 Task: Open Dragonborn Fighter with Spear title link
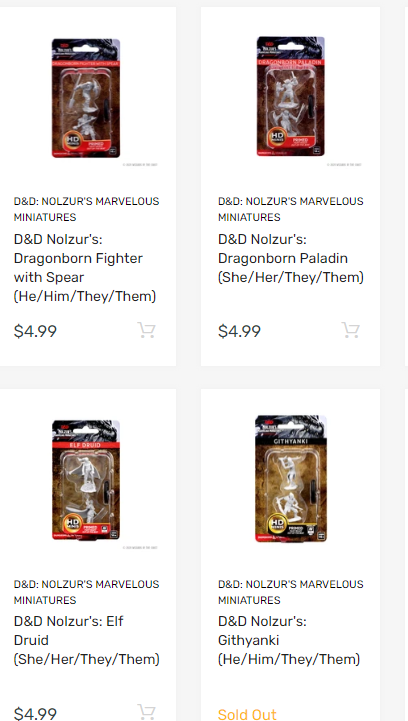coord(85,268)
